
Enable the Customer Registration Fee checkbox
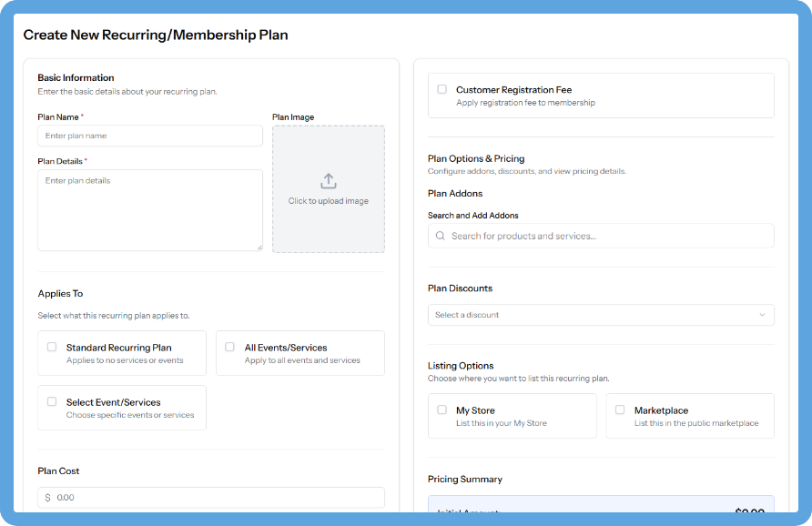click(442, 88)
